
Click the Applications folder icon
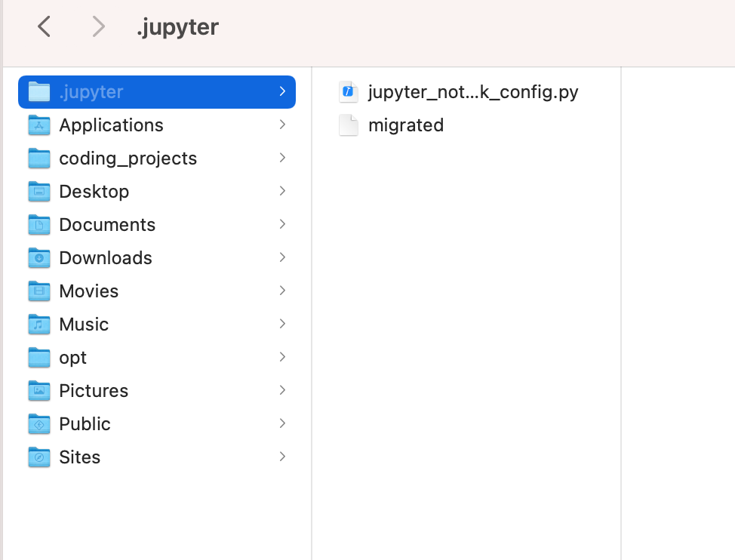pyautogui.click(x=39, y=125)
